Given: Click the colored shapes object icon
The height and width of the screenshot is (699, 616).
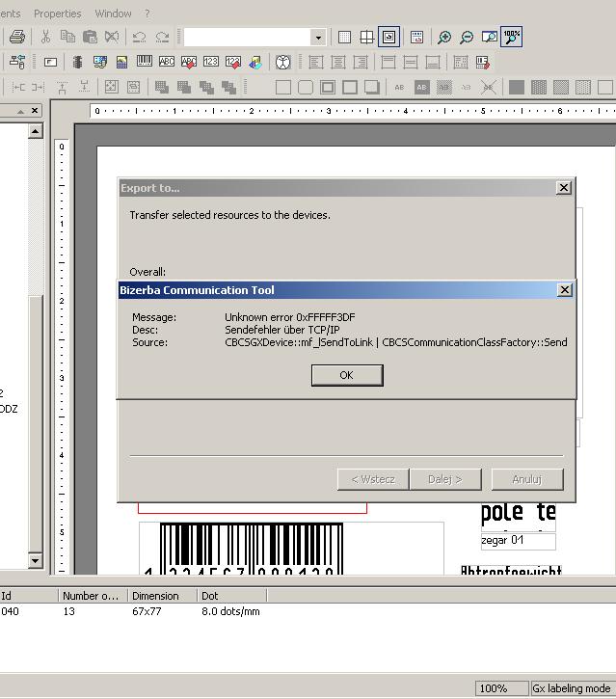Looking at the screenshot, I should (x=255, y=63).
